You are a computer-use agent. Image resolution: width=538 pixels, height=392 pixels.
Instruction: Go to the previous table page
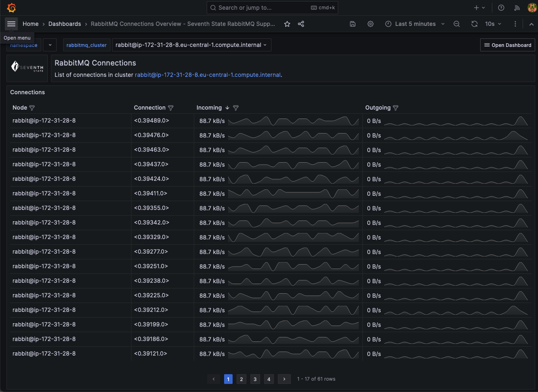[214, 379]
